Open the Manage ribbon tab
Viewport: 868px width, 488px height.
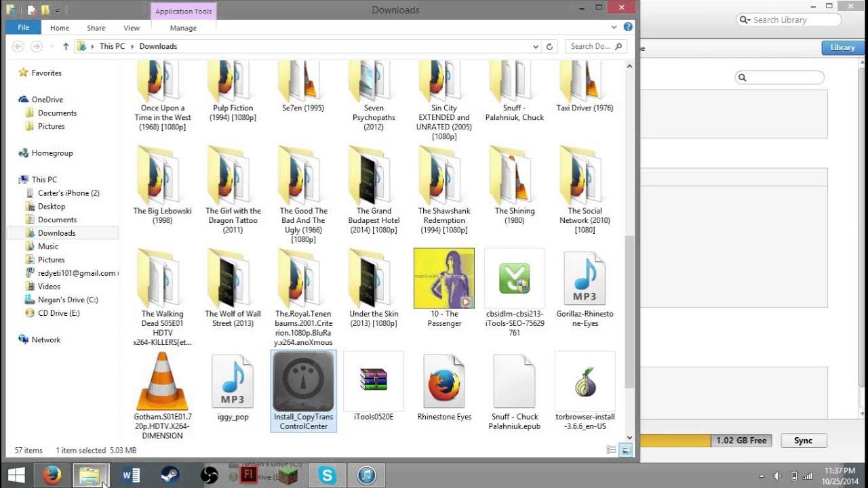point(183,28)
